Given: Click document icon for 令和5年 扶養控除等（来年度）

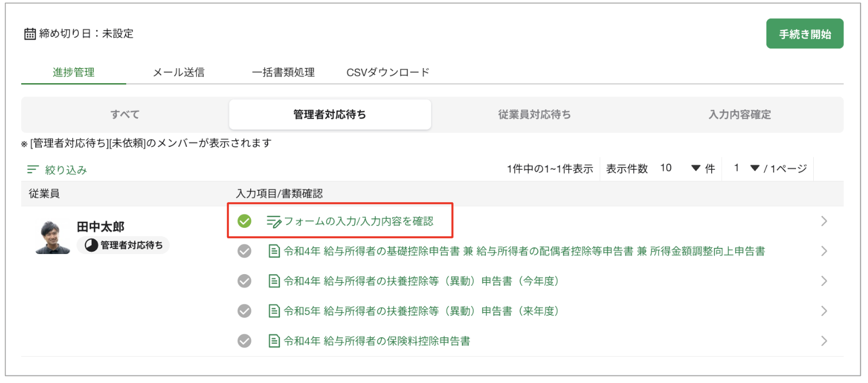Looking at the screenshot, I should point(274,311).
